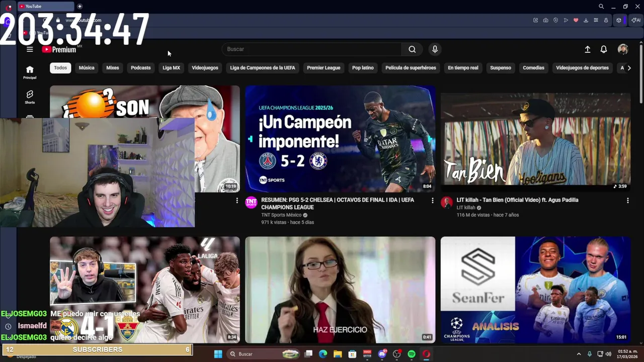The image size is (644, 362).
Task: Open the SeanFer ANALISIS video thumbnail
Action: (535, 290)
